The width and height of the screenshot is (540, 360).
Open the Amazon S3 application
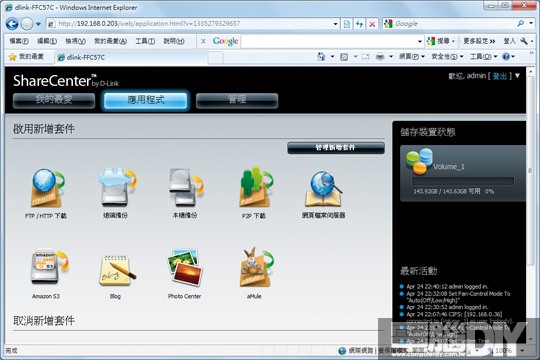[x=49, y=267]
